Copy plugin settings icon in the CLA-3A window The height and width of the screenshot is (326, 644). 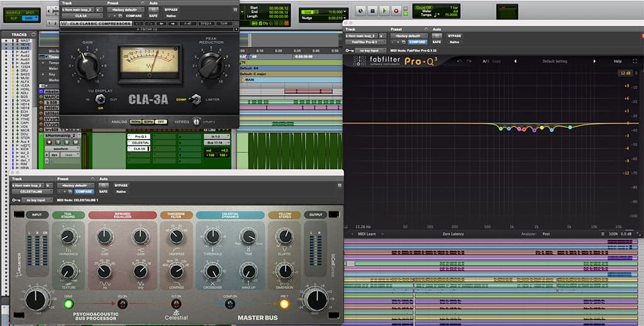120,16
